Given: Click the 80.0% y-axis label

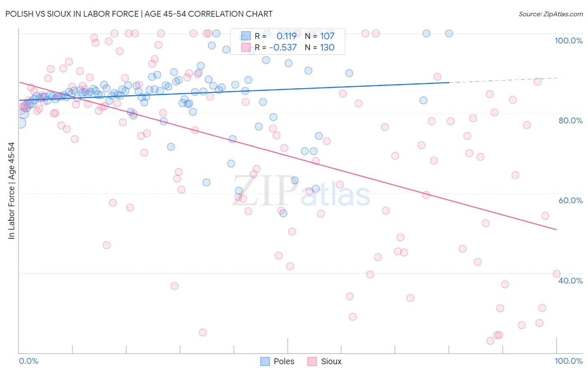Looking at the screenshot, I should 570,120.
